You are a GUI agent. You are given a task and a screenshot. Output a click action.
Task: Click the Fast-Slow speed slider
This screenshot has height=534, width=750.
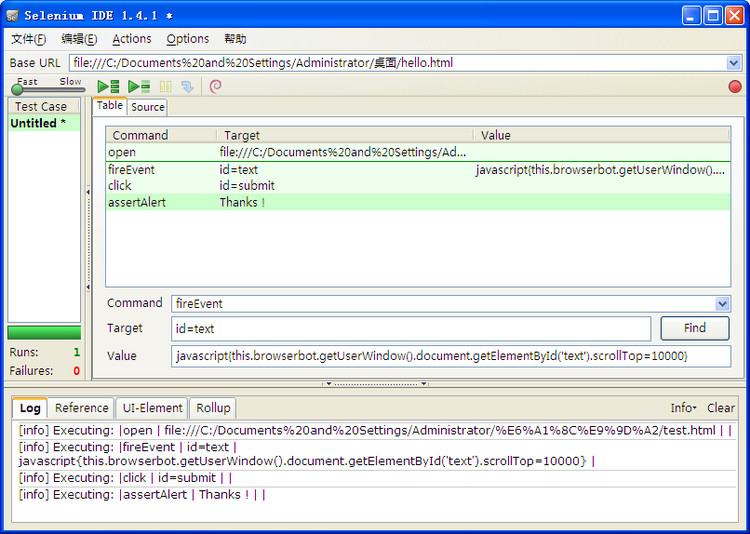46,90
